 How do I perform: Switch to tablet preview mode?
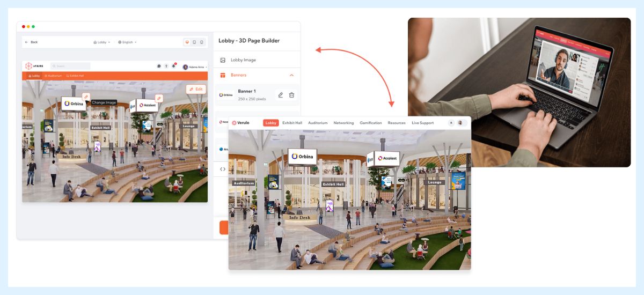point(194,42)
